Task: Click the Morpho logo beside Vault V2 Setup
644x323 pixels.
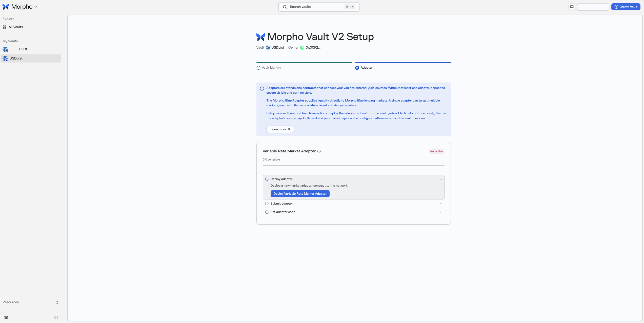Action: point(260,37)
